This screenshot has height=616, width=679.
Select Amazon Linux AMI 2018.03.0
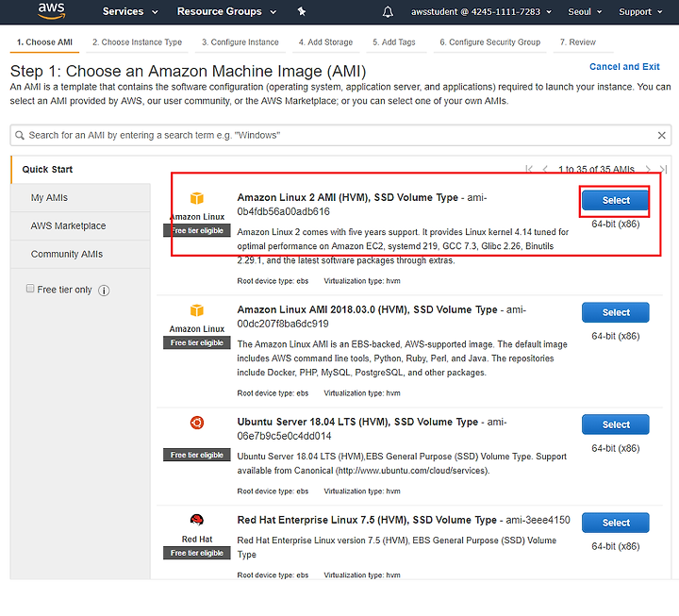(615, 312)
